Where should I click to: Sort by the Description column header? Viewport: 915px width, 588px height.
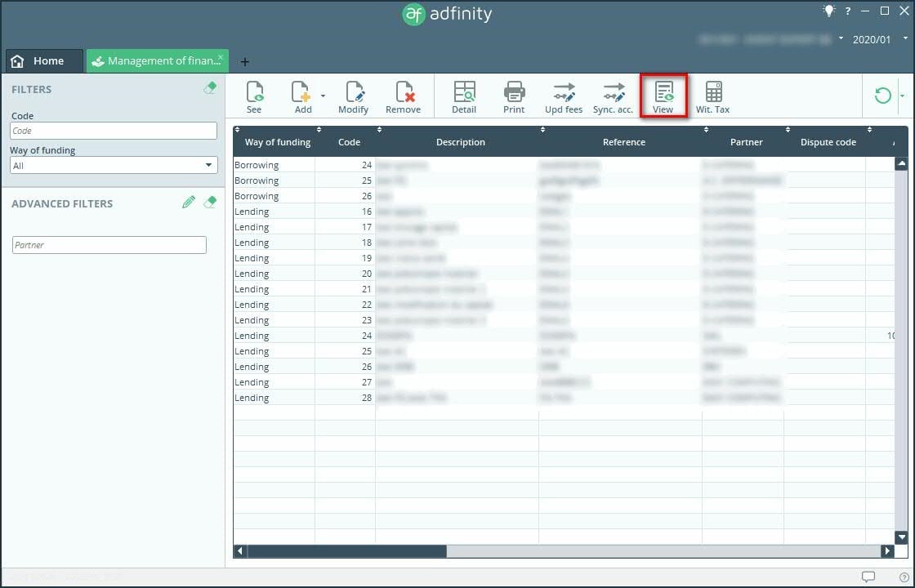coord(460,142)
